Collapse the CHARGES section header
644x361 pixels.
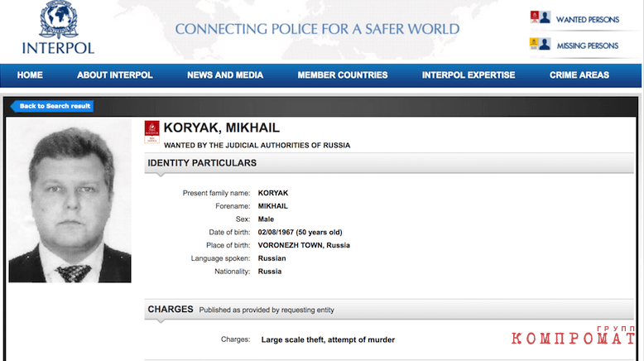pyautogui.click(x=388, y=310)
